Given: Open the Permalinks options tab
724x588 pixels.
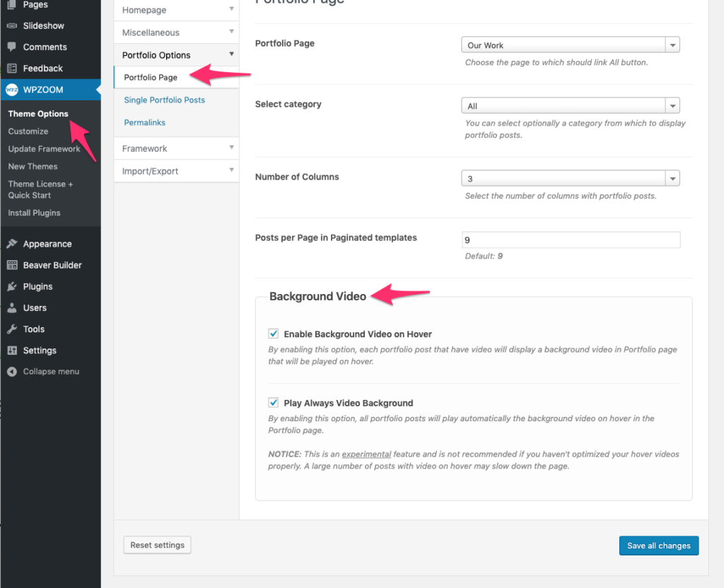Looking at the screenshot, I should click(x=144, y=123).
